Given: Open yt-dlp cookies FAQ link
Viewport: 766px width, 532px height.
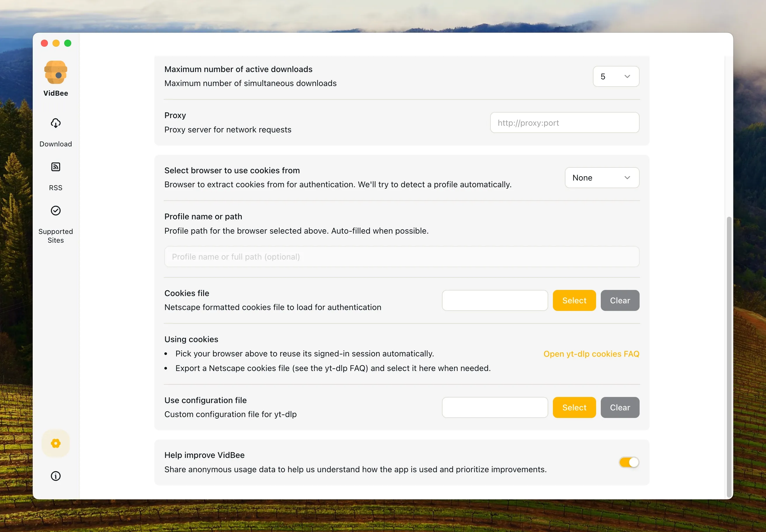Looking at the screenshot, I should [x=591, y=354].
